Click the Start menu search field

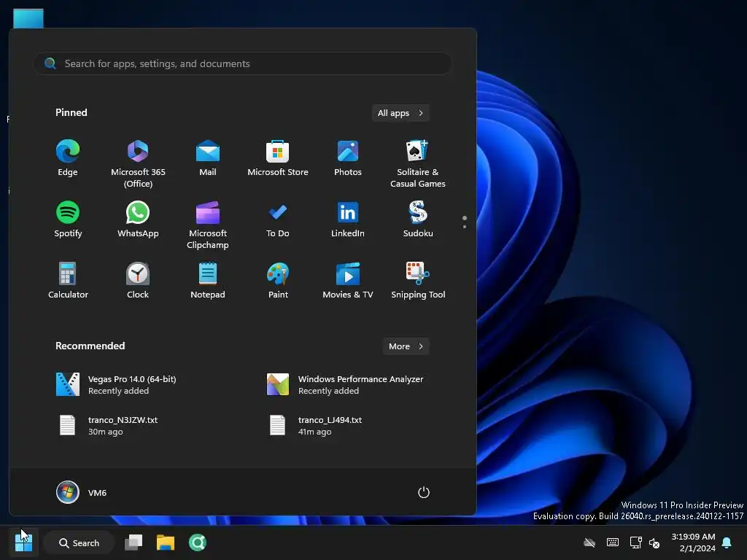(242, 63)
